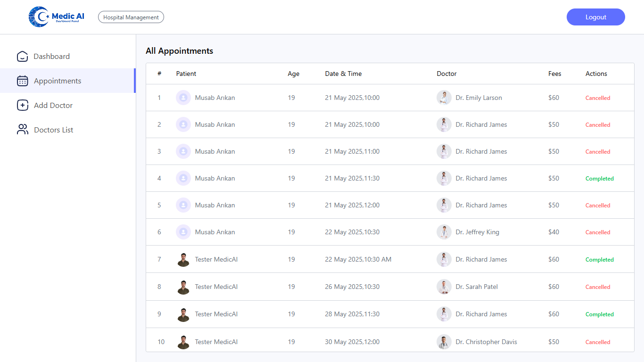Select Doctors List in the sidebar

pos(53,130)
